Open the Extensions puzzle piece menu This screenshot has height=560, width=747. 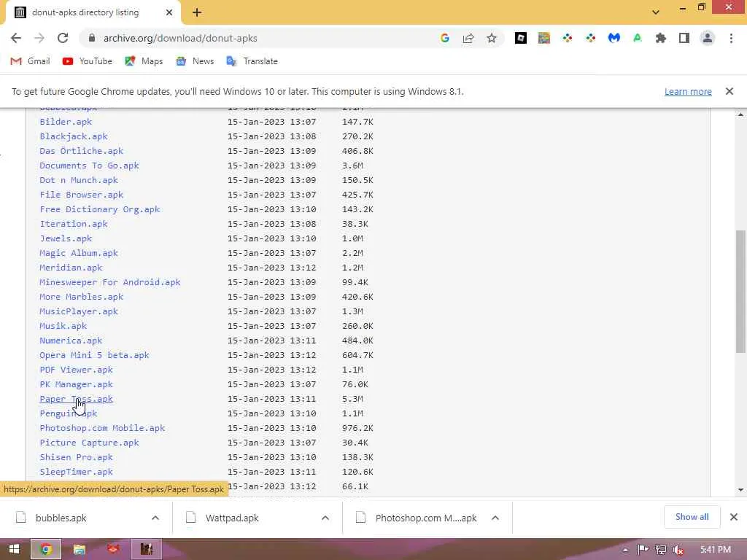coord(661,38)
